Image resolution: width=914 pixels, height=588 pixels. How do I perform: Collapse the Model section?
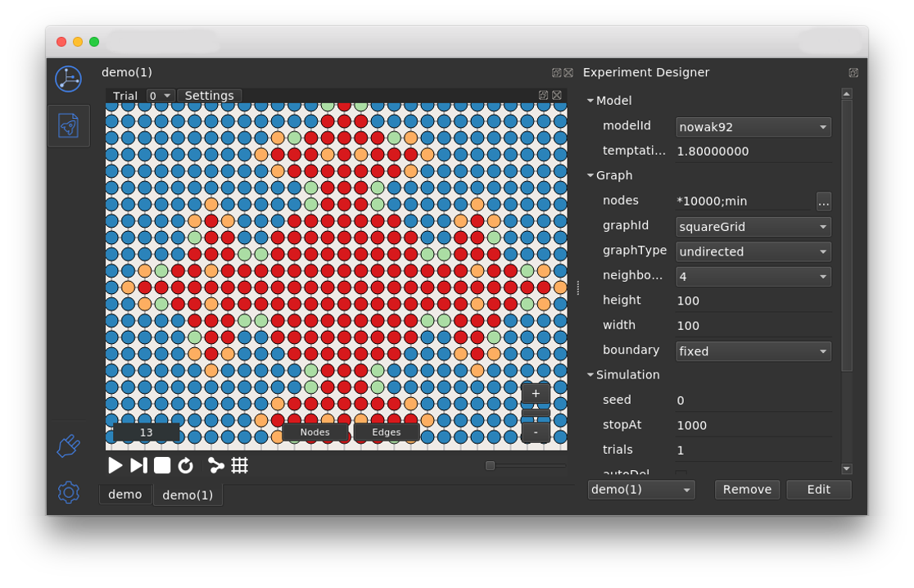click(590, 101)
